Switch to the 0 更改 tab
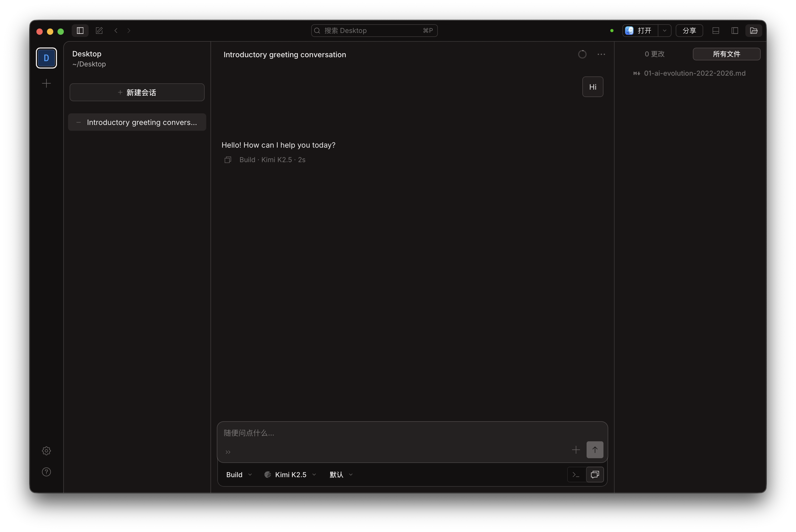 coord(654,54)
